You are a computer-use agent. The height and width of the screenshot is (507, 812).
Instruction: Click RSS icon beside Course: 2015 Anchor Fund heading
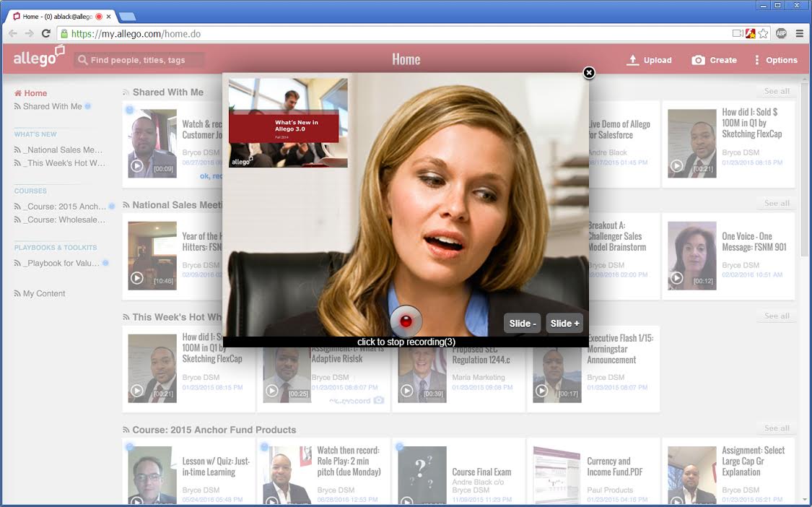126,430
